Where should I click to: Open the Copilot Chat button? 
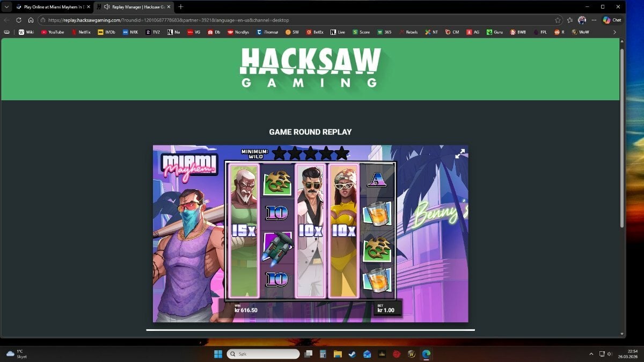612,20
